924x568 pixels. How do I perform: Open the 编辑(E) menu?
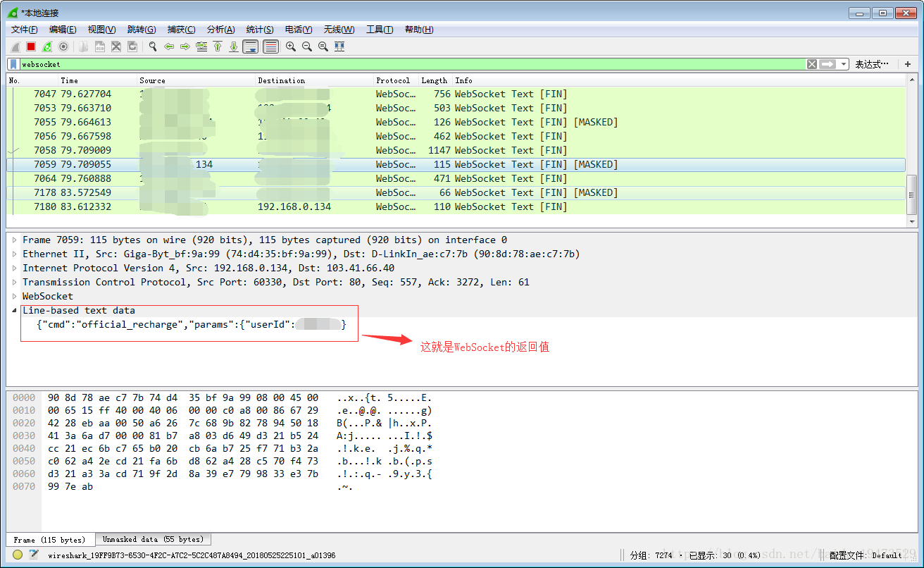tap(63, 30)
